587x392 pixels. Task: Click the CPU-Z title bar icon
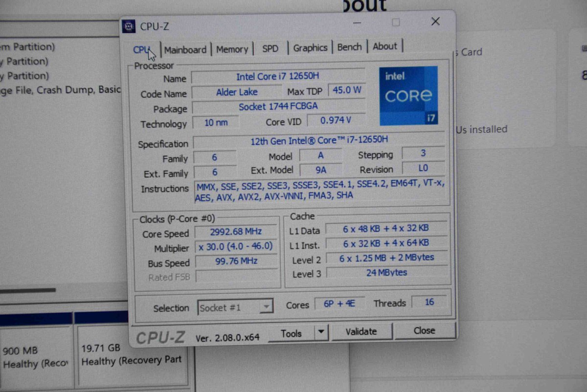pos(129,26)
